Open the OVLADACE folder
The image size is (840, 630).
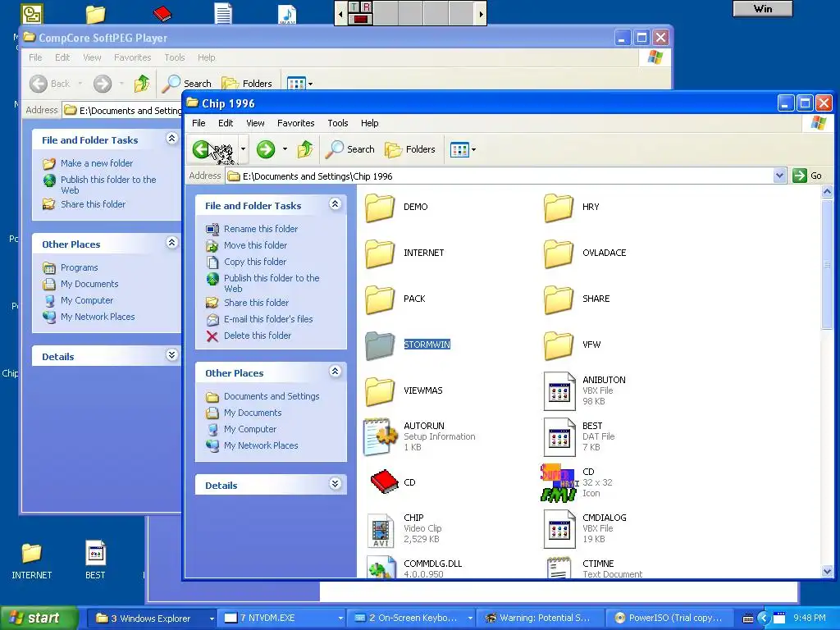click(x=584, y=253)
